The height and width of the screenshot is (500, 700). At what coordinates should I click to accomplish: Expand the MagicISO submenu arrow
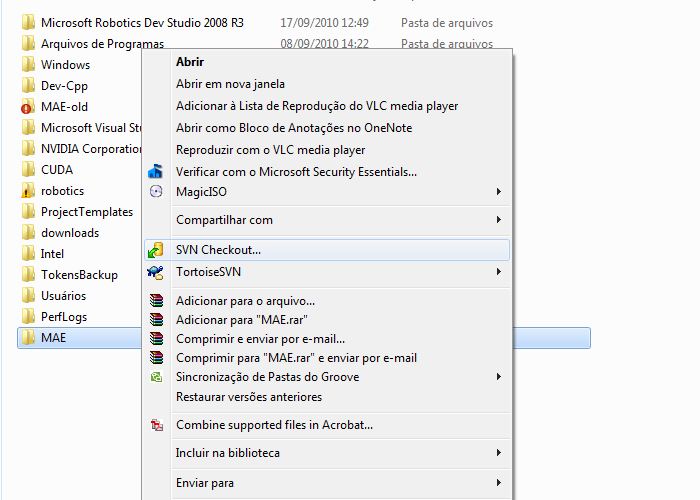pyautogui.click(x=499, y=192)
